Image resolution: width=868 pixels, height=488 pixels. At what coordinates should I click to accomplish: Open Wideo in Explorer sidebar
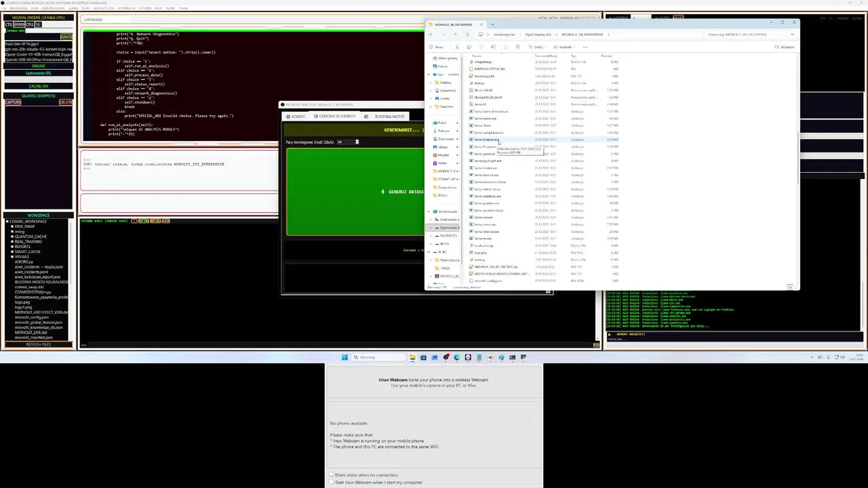coord(441,163)
